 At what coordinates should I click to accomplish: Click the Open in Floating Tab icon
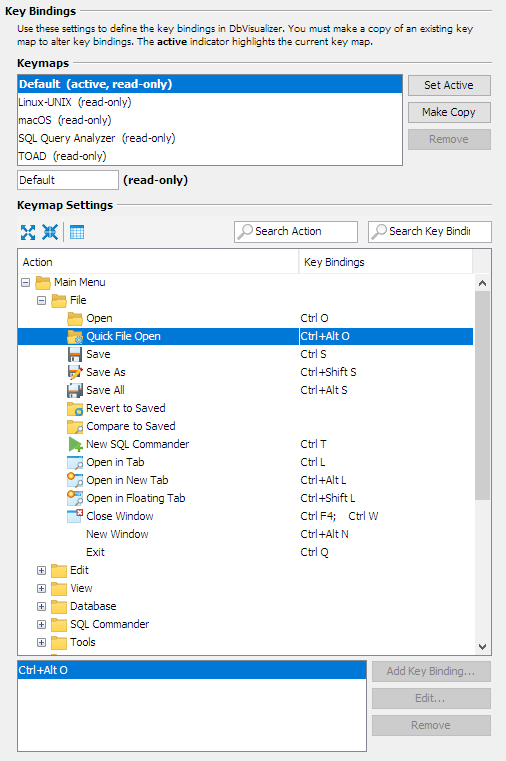tap(75, 498)
